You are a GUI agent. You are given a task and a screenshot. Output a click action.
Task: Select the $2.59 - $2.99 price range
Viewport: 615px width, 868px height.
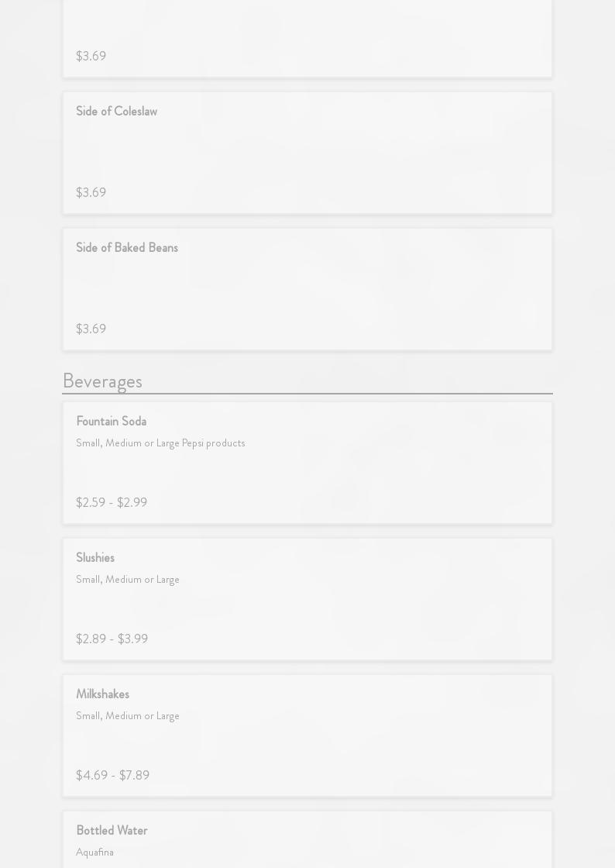(112, 503)
